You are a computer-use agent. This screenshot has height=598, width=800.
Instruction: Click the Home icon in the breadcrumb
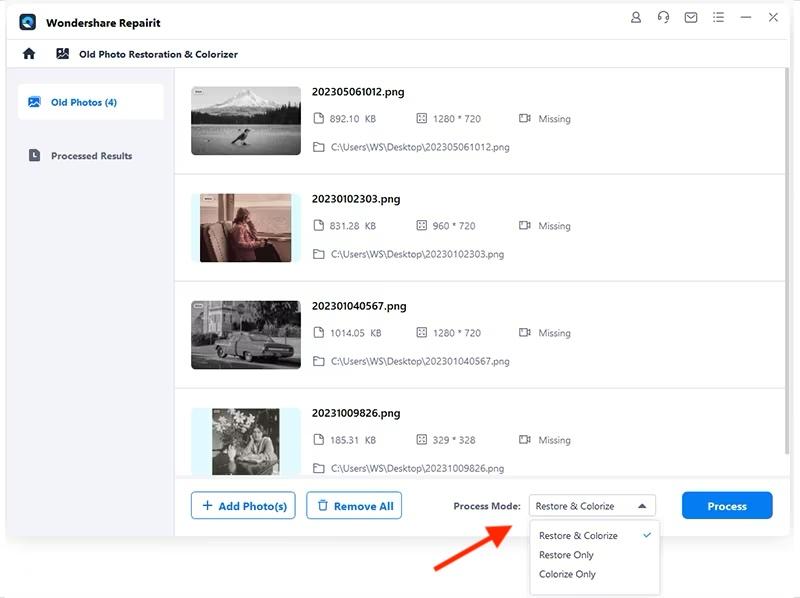[x=29, y=54]
